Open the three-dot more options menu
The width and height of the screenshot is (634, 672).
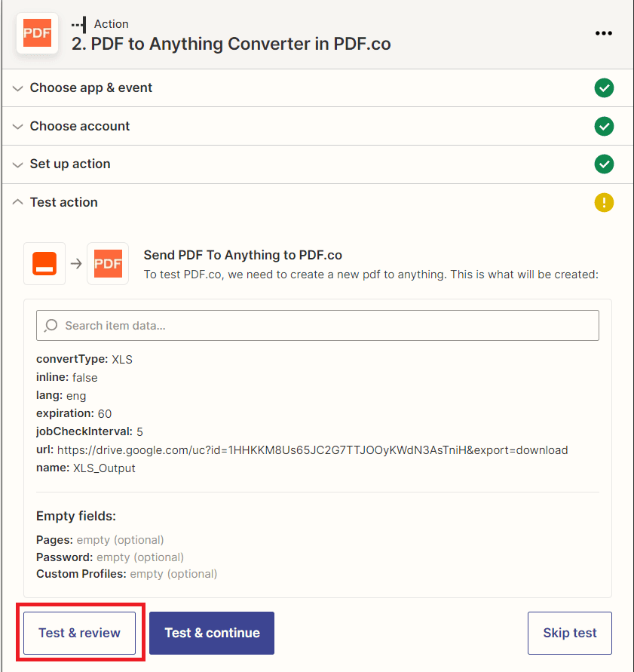click(603, 33)
